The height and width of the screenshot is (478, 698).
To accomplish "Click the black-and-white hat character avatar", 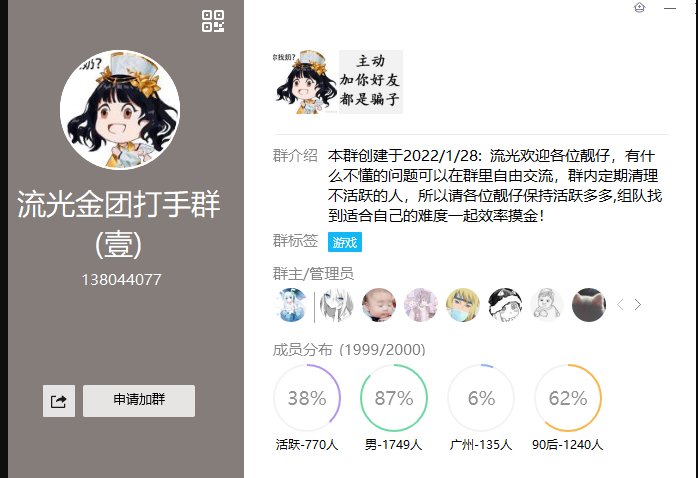I will [505, 305].
